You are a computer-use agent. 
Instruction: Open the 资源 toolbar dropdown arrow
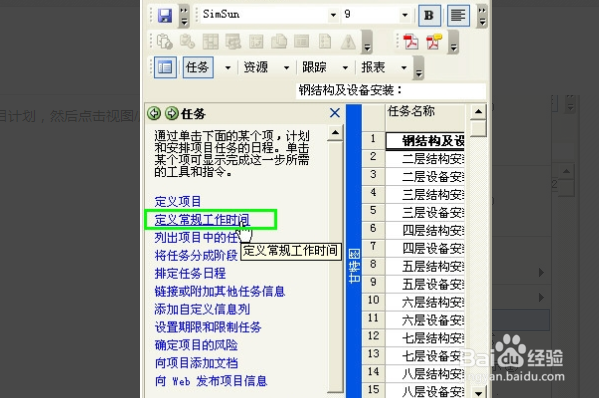click(x=286, y=68)
